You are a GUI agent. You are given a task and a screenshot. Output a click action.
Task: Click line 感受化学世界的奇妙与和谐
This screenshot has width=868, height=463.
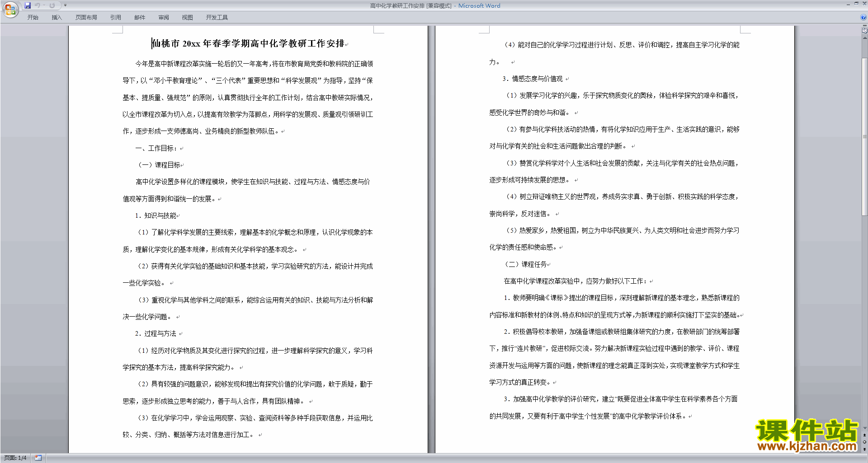pos(529,112)
